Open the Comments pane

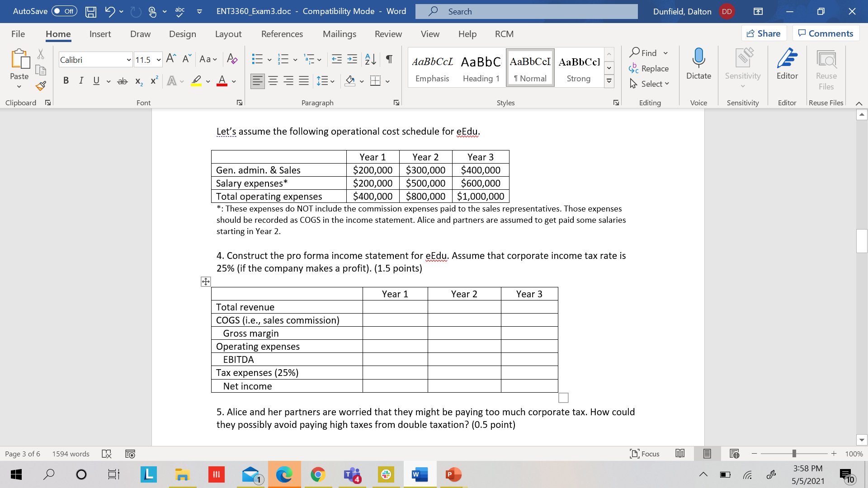(826, 33)
